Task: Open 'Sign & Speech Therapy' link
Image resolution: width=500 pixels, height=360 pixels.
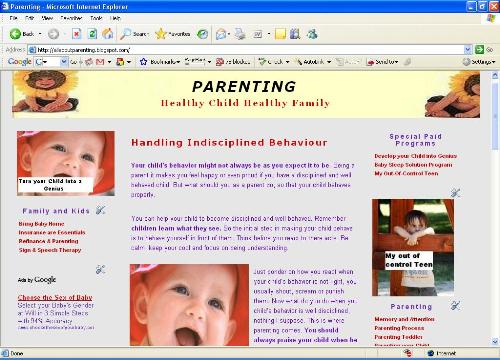Action: (x=50, y=250)
